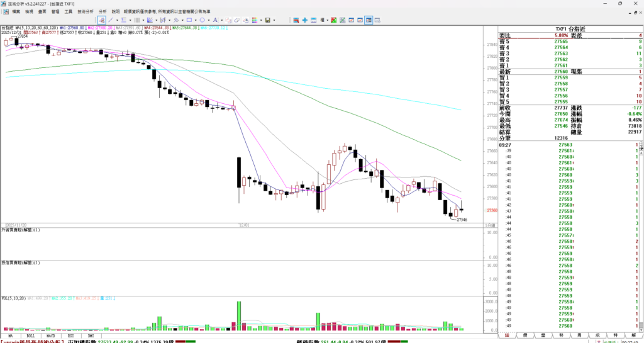
Task: Click the 27565 sell 5 price
Action: [x=561, y=42]
